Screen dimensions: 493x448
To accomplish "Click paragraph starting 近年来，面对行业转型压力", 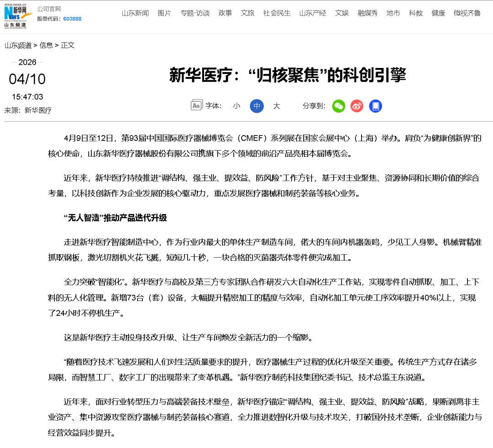I will (265, 417).
